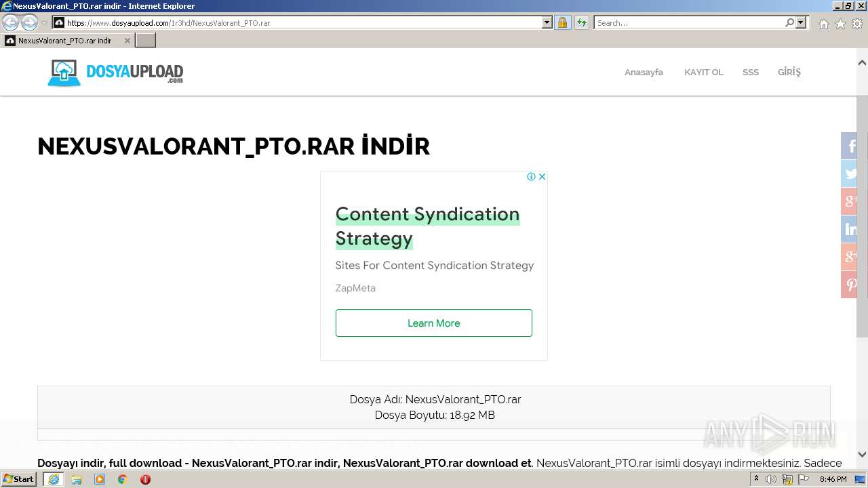This screenshot has width=868, height=488.
Task: Open Internet Explorer taskbar icon
Action: [x=54, y=479]
